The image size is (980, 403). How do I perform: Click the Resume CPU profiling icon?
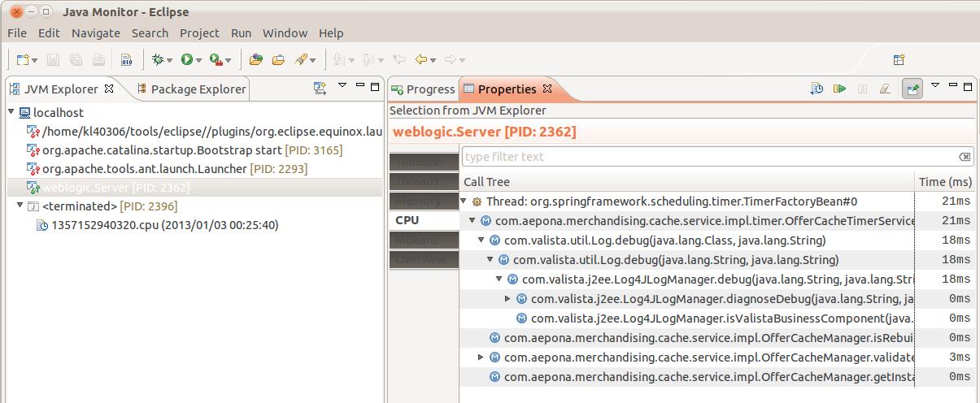click(839, 89)
